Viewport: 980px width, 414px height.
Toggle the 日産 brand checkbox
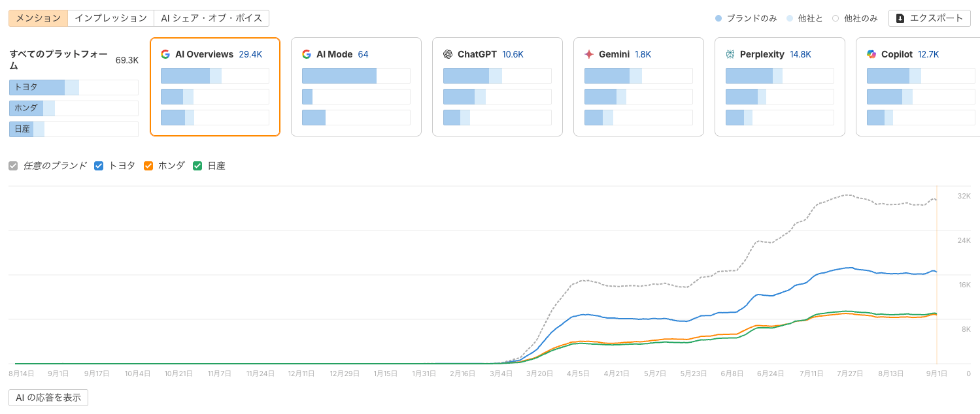[x=197, y=166]
